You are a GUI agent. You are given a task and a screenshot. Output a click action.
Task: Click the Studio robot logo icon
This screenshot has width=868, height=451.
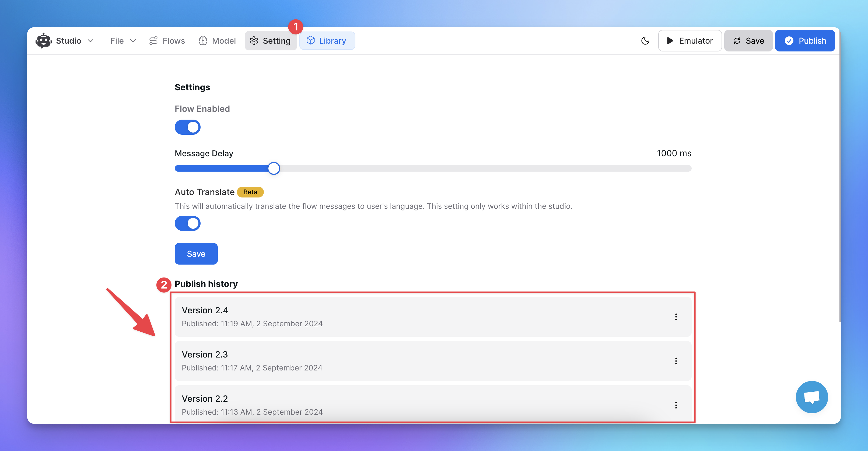click(x=43, y=41)
